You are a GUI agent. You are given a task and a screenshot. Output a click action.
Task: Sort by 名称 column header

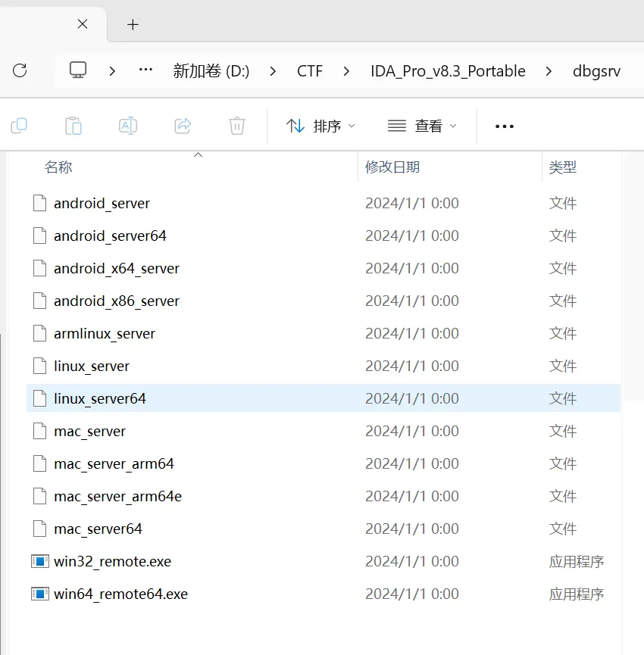coord(58,167)
